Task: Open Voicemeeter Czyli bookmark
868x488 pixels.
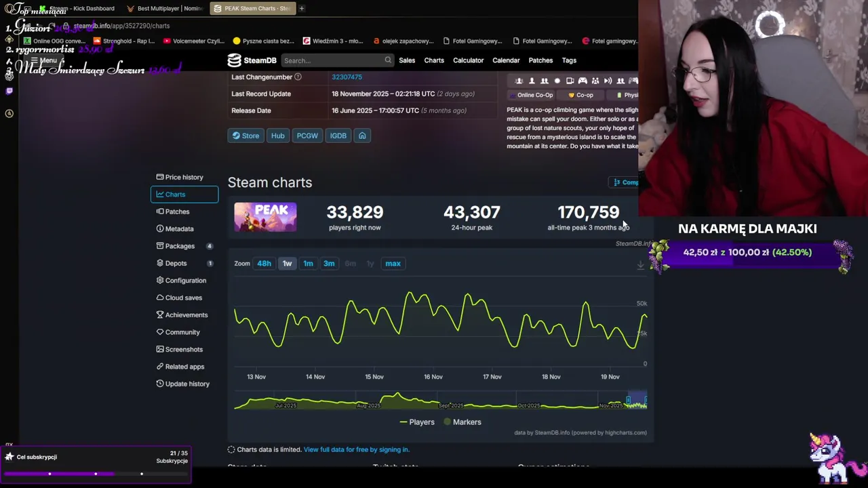Action: tap(193, 41)
